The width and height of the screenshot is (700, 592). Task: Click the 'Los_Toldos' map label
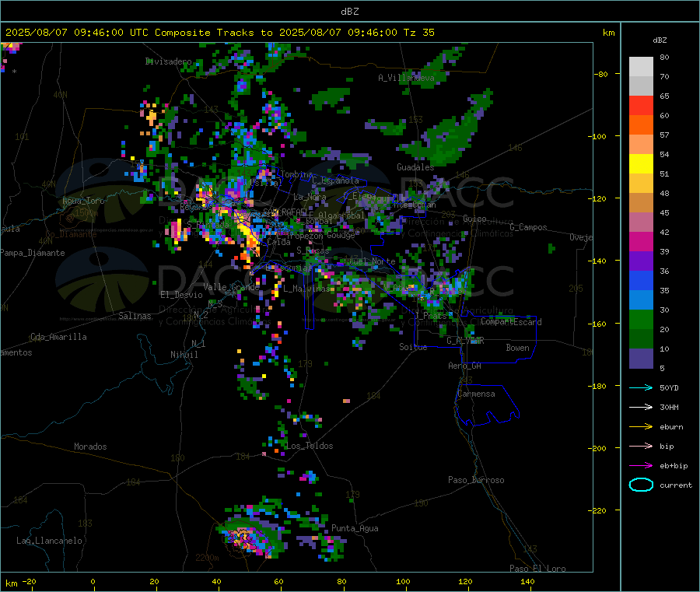(x=310, y=446)
